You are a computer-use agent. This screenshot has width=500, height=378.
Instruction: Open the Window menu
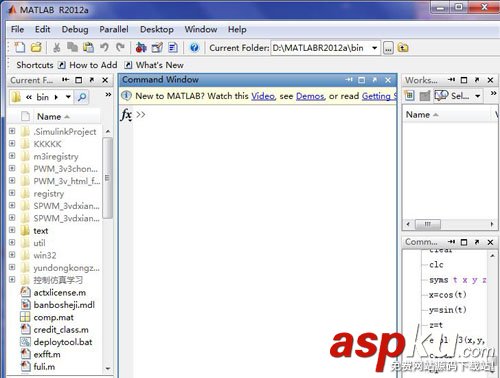pos(201,30)
